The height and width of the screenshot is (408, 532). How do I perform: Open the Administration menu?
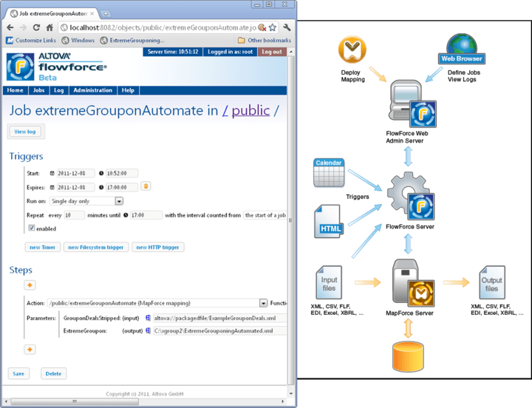point(92,90)
